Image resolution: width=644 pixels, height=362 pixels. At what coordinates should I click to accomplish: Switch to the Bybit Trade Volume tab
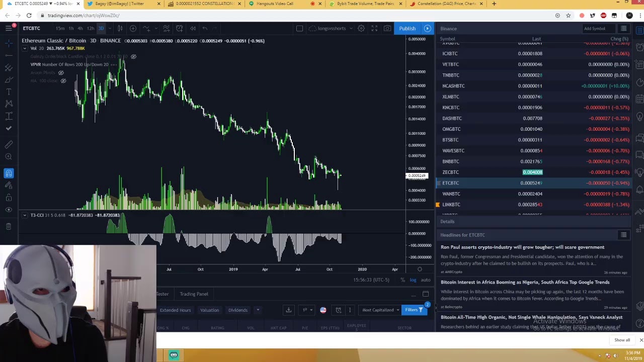366,4
